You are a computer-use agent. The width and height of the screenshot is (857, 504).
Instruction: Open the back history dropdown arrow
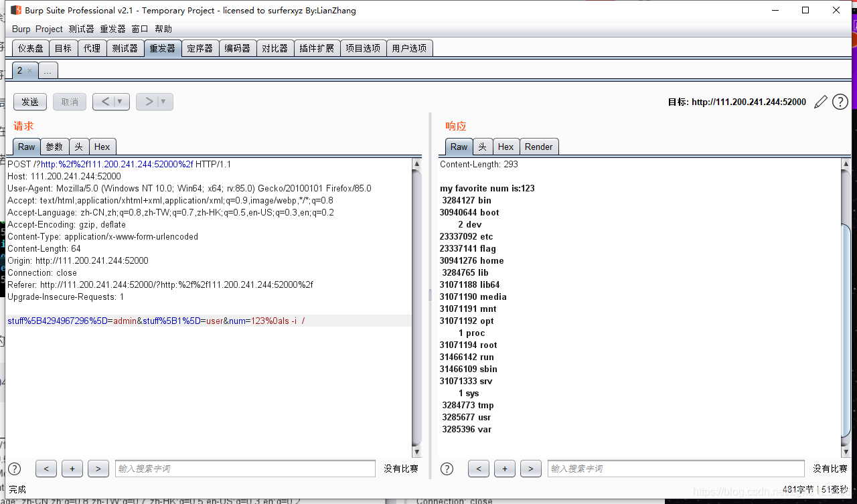point(121,102)
